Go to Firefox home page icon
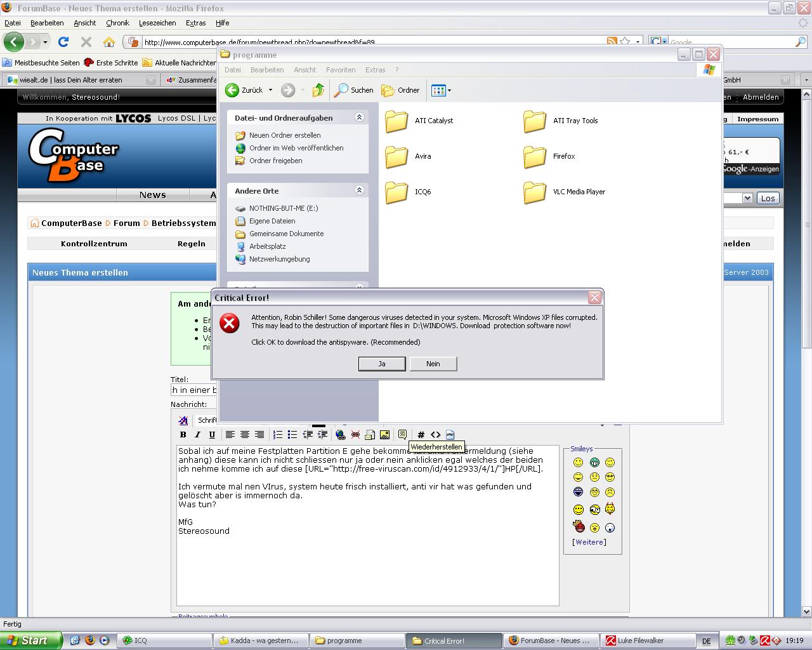The image size is (812, 650). click(x=109, y=42)
